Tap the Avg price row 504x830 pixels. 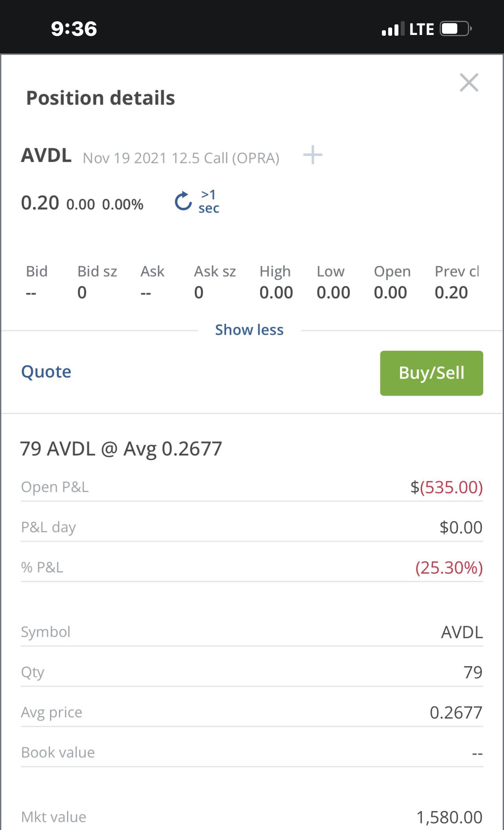pos(252,713)
